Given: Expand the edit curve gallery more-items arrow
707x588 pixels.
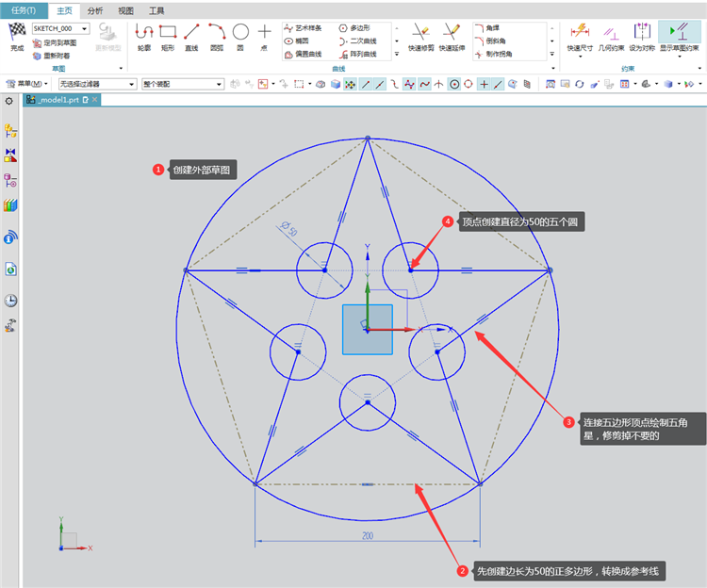Looking at the screenshot, I should pos(551,54).
